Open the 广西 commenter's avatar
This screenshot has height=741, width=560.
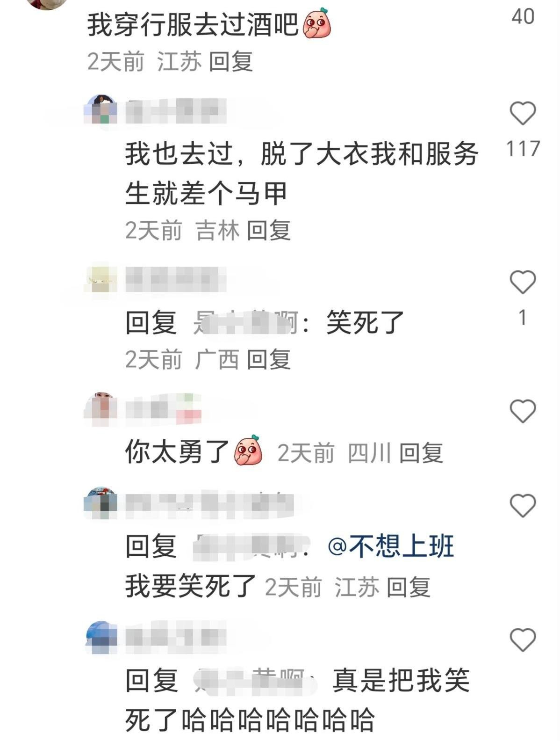(101, 279)
